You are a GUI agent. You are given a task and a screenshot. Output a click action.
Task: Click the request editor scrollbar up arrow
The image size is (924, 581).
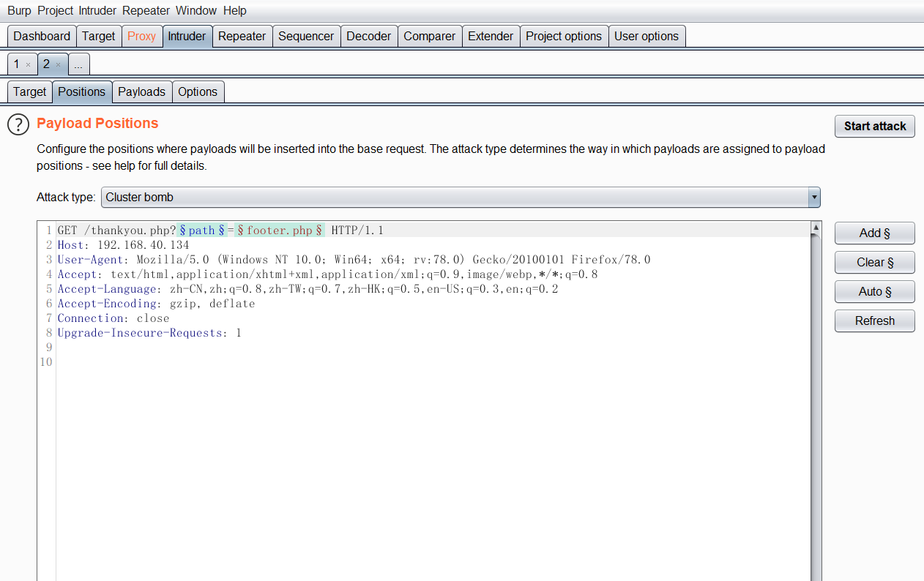(x=816, y=228)
